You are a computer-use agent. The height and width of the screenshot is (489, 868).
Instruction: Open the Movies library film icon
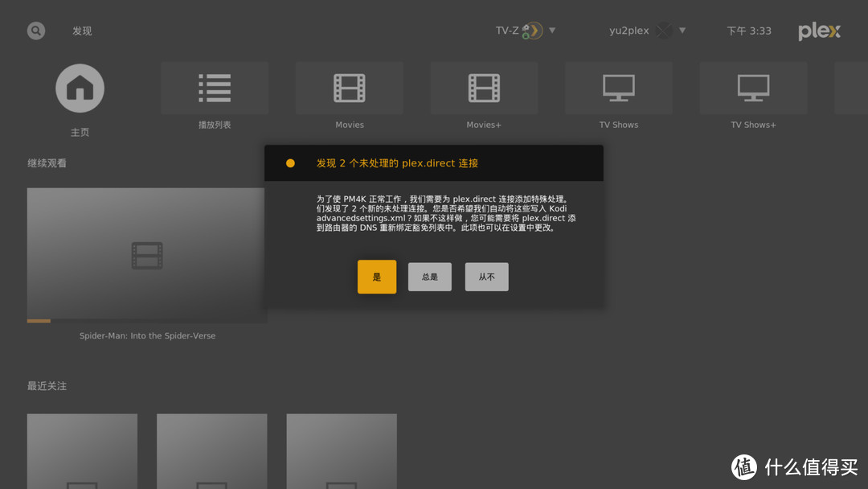(350, 88)
